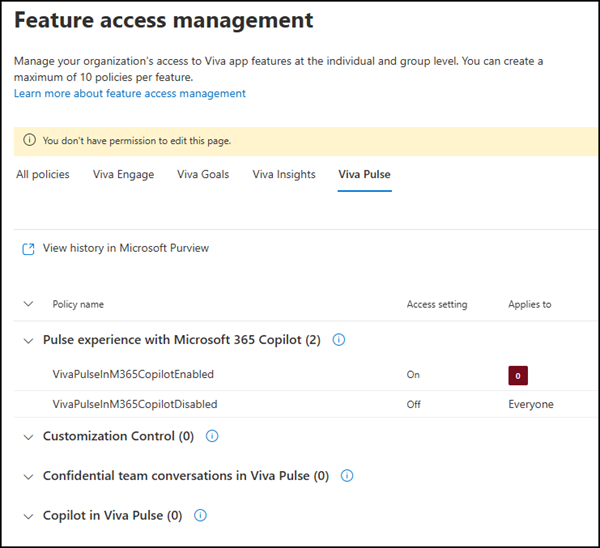
Task: Select the VivaPulseInM365CopilotEnabled policy row
Action: click(305, 374)
